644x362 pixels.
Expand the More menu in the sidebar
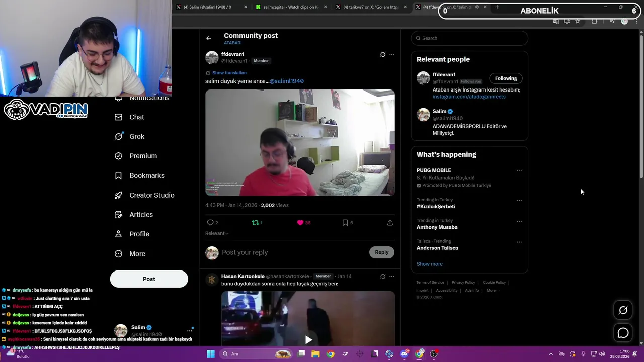[130, 253]
